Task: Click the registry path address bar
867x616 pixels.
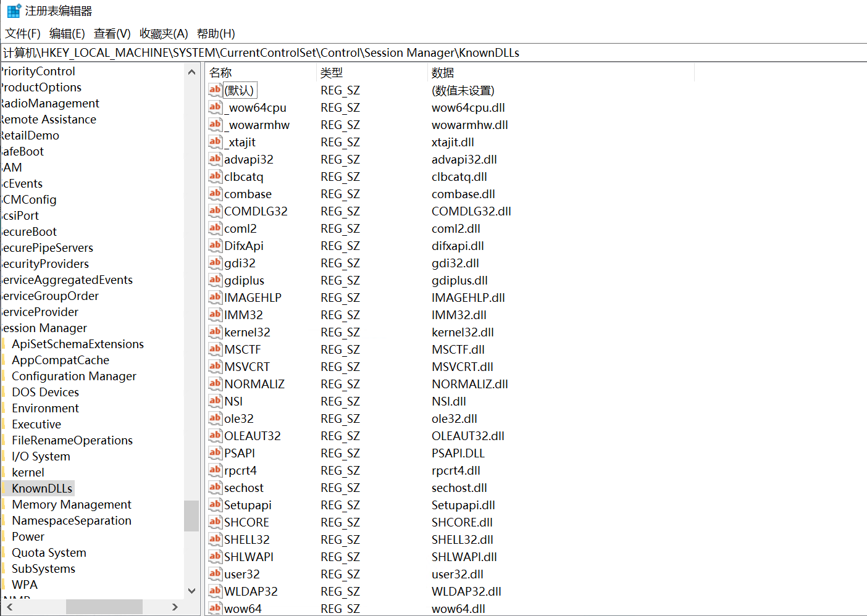Action: tap(432, 52)
